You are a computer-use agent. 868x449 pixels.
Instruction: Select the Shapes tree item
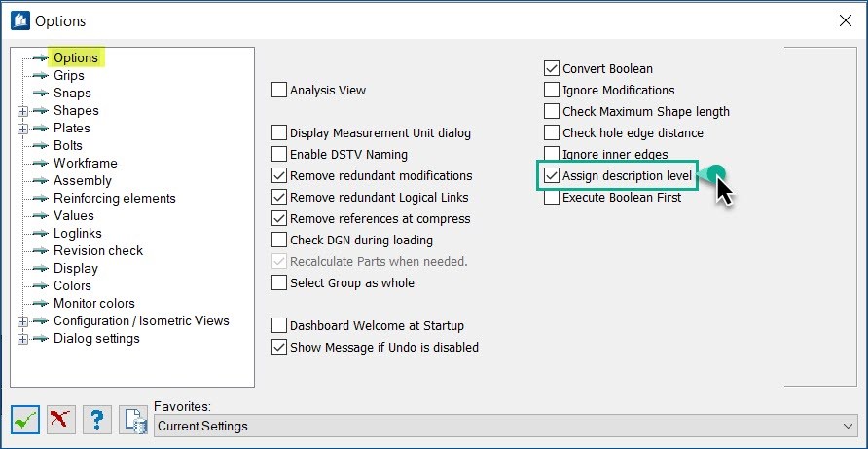pyautogui.click(x=76, y=110)
